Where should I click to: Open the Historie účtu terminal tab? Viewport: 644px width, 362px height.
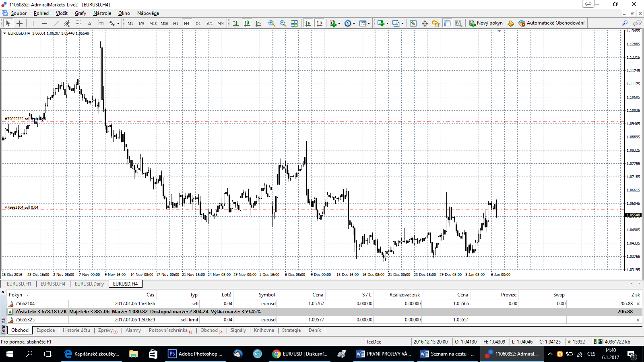[76, 330]
